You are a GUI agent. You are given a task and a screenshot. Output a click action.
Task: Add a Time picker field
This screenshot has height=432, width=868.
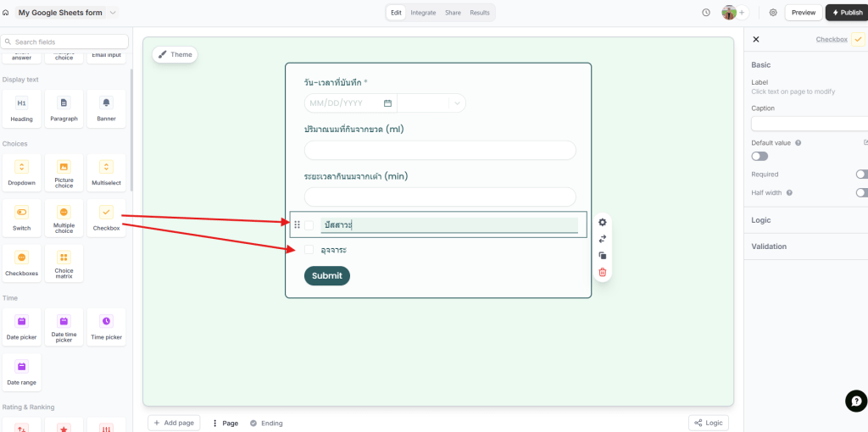click(x=106, y=326)
